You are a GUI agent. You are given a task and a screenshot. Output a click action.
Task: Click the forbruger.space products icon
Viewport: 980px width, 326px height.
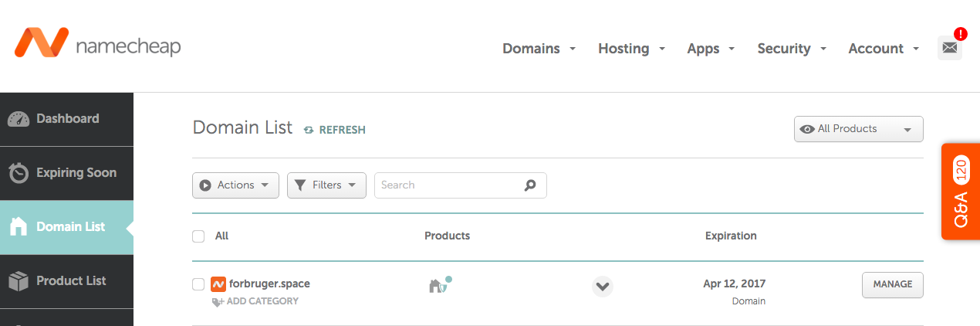(x=440, y=285)
